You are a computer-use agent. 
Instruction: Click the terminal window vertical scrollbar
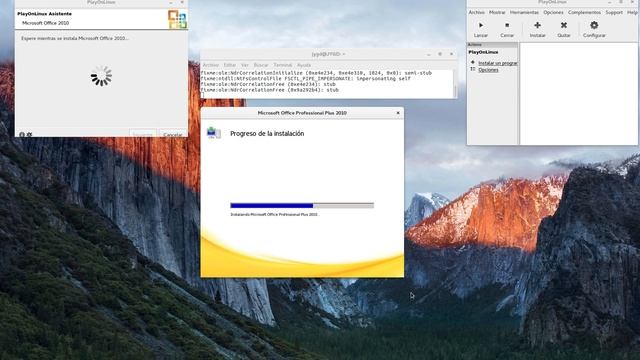click(x=455, y=84)
